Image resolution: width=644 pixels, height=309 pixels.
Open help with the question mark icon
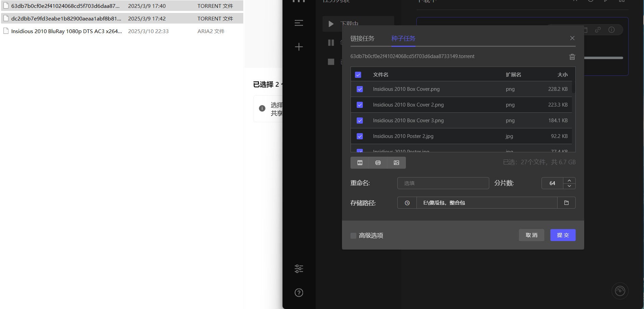[x=299, y=293]
